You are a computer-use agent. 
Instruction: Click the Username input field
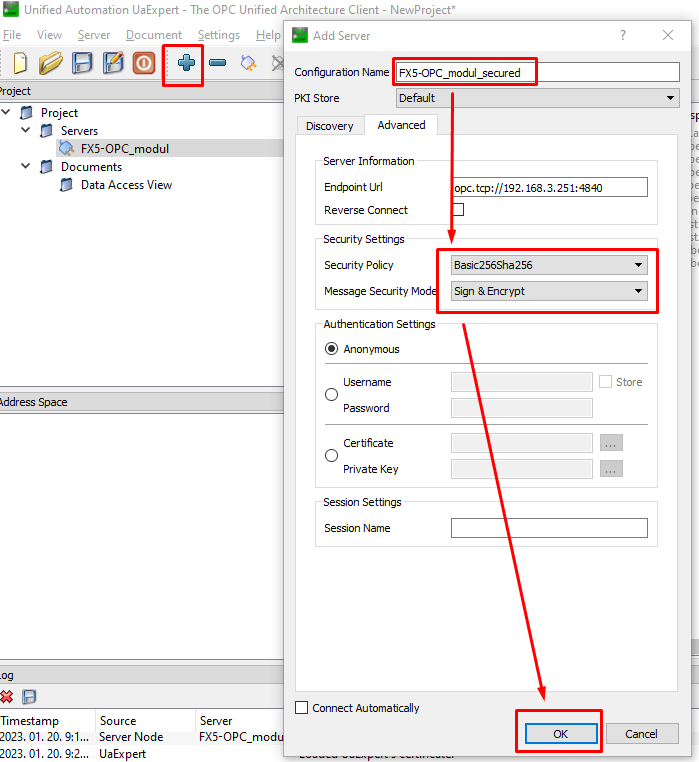click(x=522, y=382)
